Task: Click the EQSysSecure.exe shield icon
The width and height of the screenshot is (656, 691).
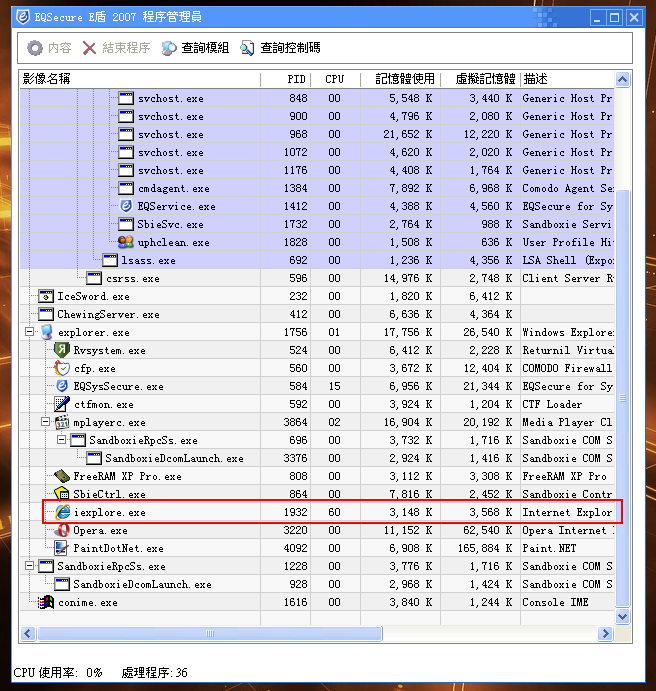Action: click(x=62, y=386)
